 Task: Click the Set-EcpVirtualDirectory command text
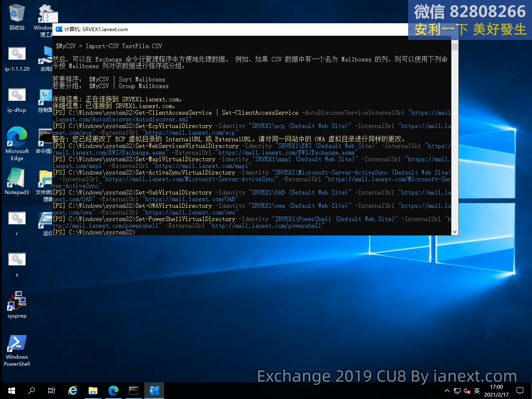coord(174,126)
